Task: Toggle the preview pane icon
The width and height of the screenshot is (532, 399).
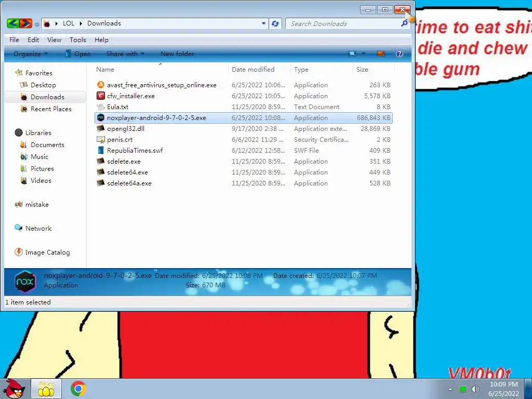Action: point(381,54)
